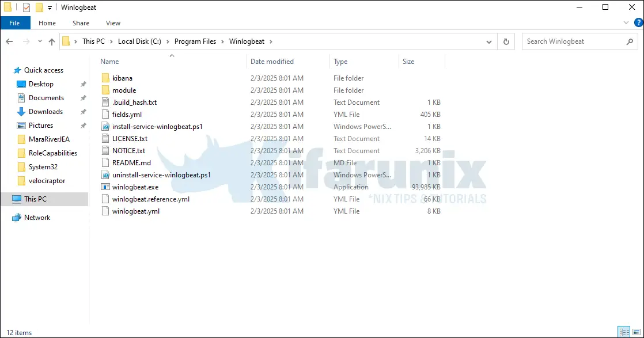Click the winlogbeat.reference.yml file icon
The image size is (644, 338).
coord(105,199)
